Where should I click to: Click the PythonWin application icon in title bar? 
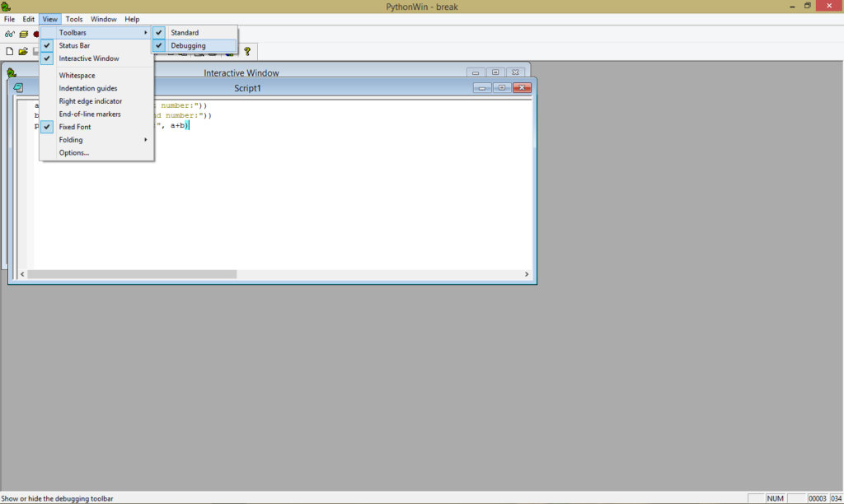pos(6,7)
